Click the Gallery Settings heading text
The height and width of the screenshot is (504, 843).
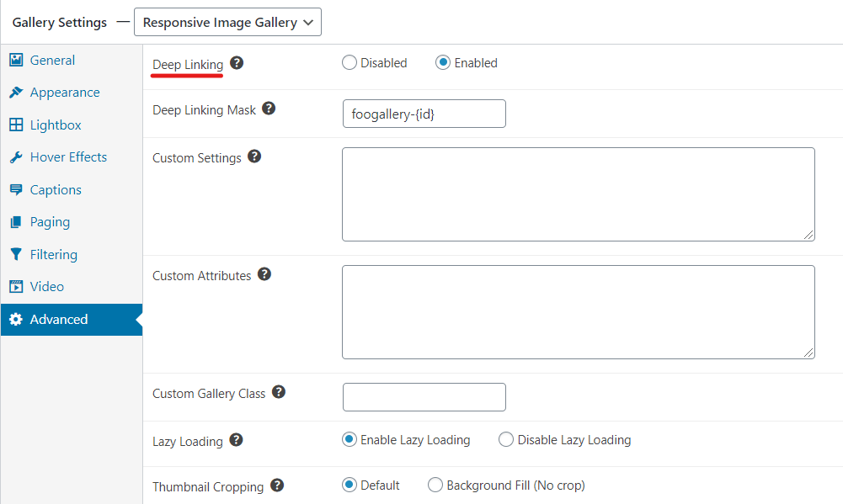pyautogui.click(x=60, y=23)
